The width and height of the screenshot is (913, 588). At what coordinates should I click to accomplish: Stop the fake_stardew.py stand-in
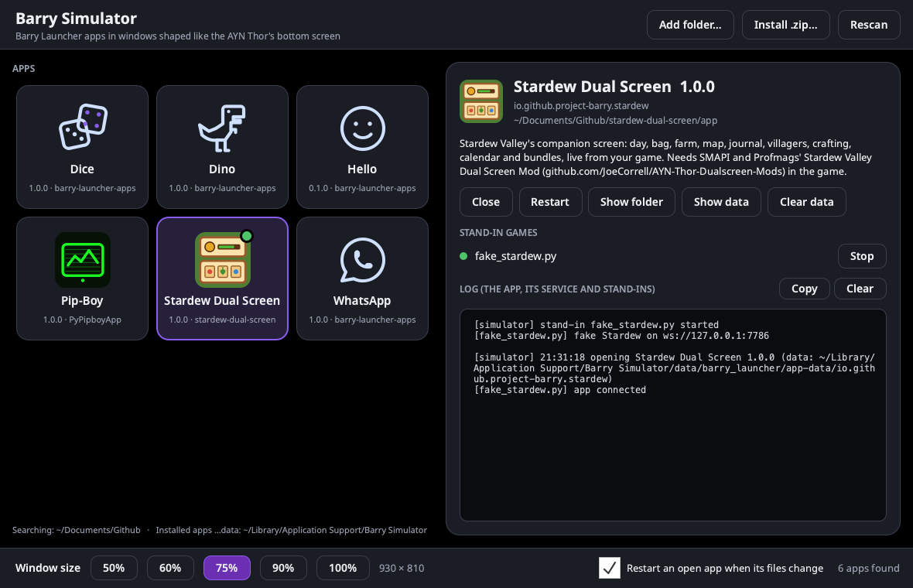tap(862, 256)
